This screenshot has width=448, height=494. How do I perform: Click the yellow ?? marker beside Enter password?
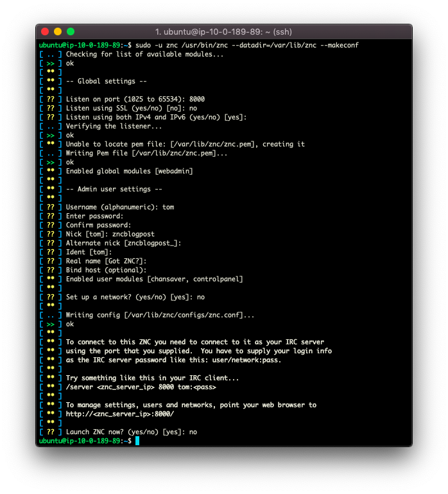(x=50, y=216)
